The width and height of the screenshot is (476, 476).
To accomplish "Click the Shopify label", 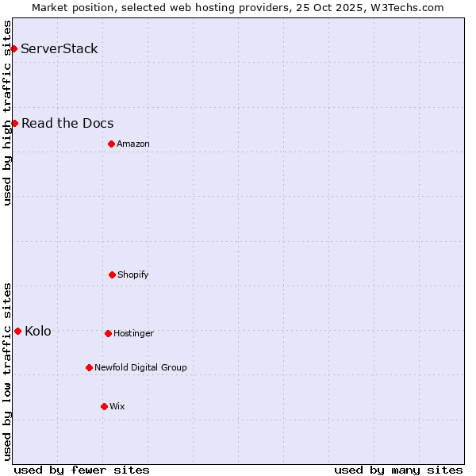I will pos(133,274).
